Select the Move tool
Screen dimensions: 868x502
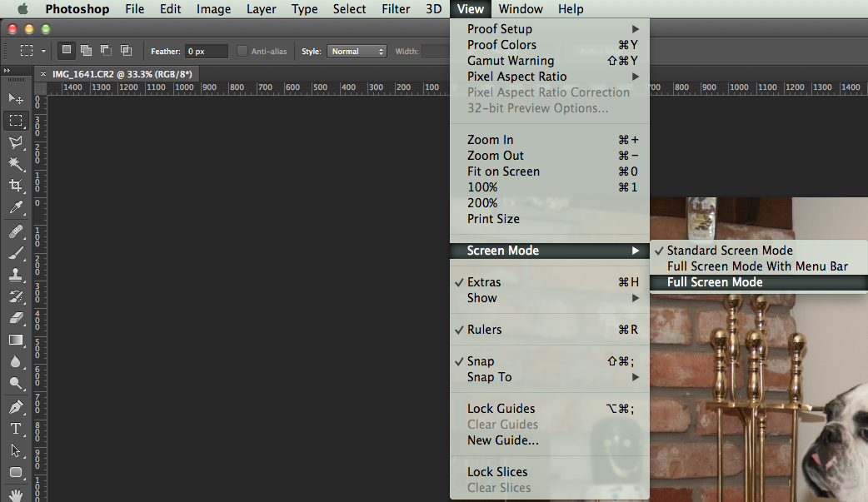16,98
